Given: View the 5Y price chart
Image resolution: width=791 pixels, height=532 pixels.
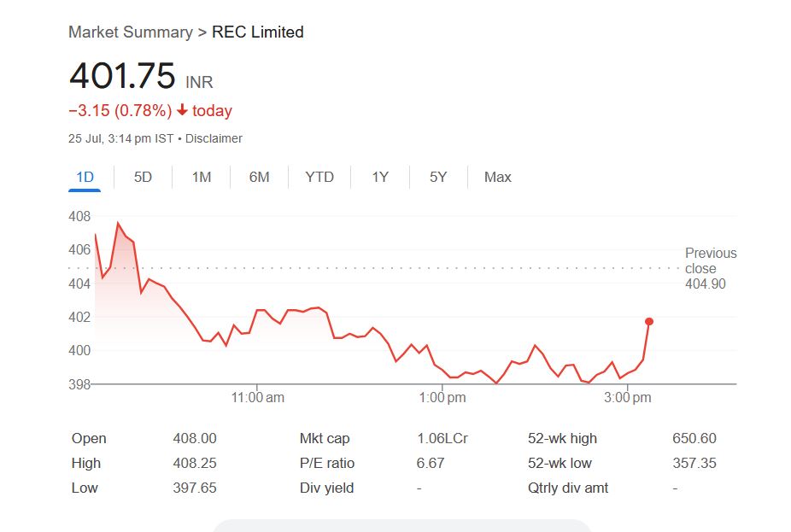Looking at the screenshot, I should tap(438, 177).
